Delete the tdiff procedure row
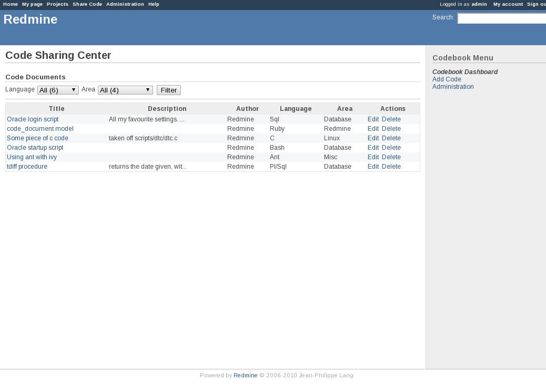The image size is (546, 392). 391,167
